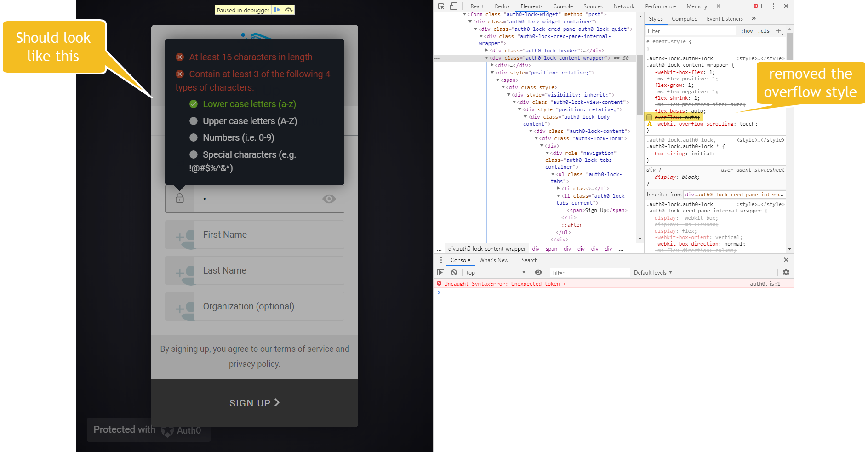868x452 pixels.
Task: Click the inherited div.auth0-lock-cred-pane-intern link
Action: (x=734, y=195)
